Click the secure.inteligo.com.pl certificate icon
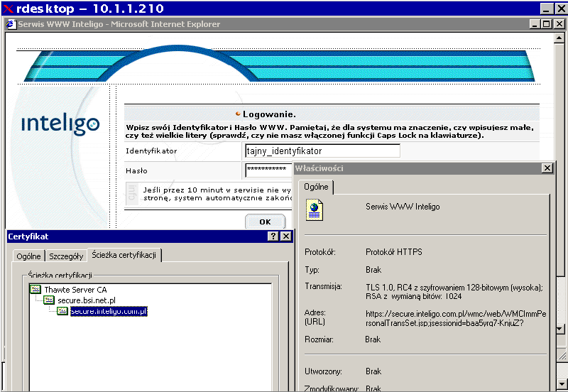This screenshot has width=568, height=392. pos(62,311)
